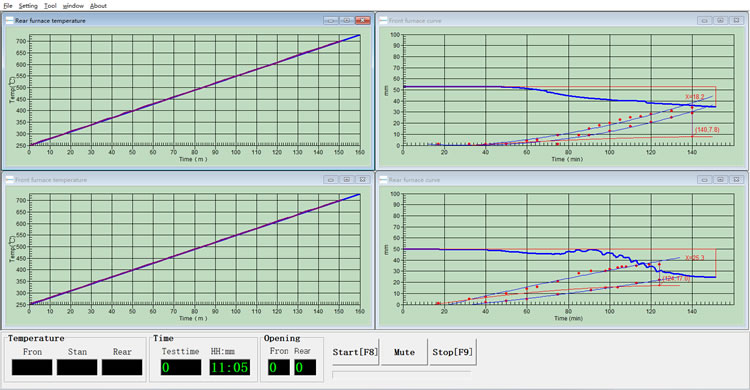Maximize the Front furnace temperature window
750x390 pixels.
tap(347, 179)
